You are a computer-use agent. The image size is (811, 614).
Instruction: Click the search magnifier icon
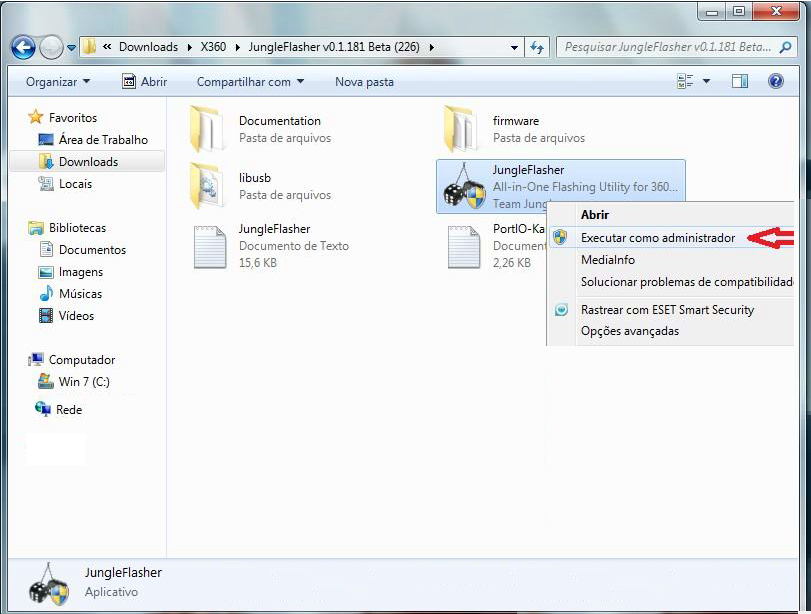785,47
